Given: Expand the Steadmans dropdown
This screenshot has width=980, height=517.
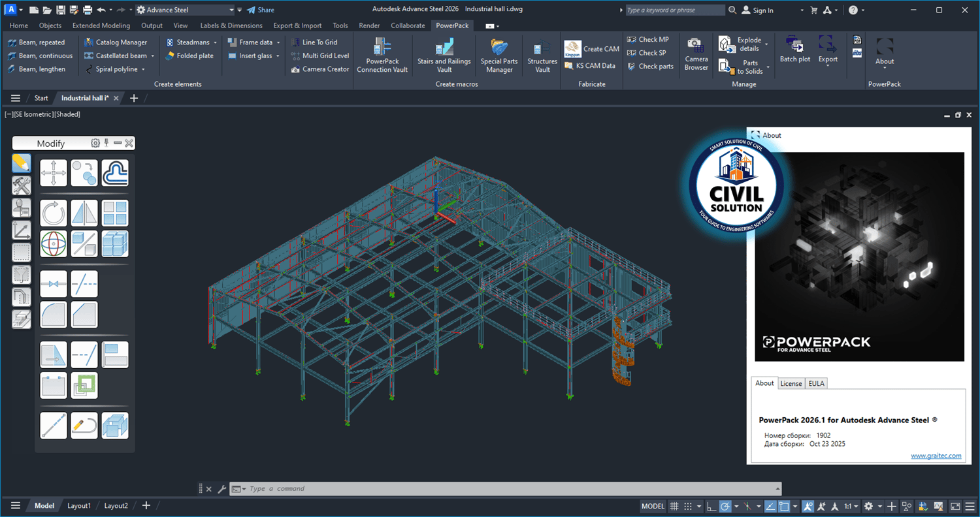Looking at the screenshot, I should (215, 43).
